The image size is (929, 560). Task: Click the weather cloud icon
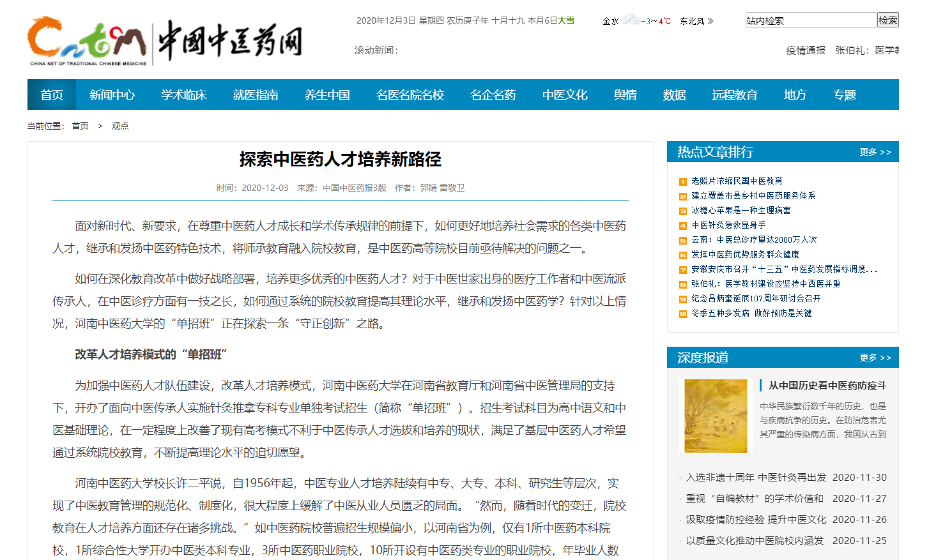pyautogui.click(x=631, y=20)
